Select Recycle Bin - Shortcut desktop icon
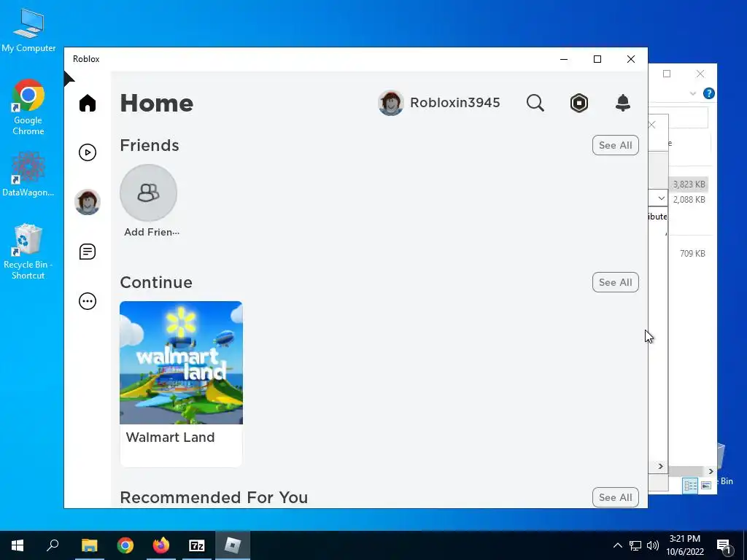Image resolution: width=747 pixels, height=560 pixels. [x=28, y=252]
